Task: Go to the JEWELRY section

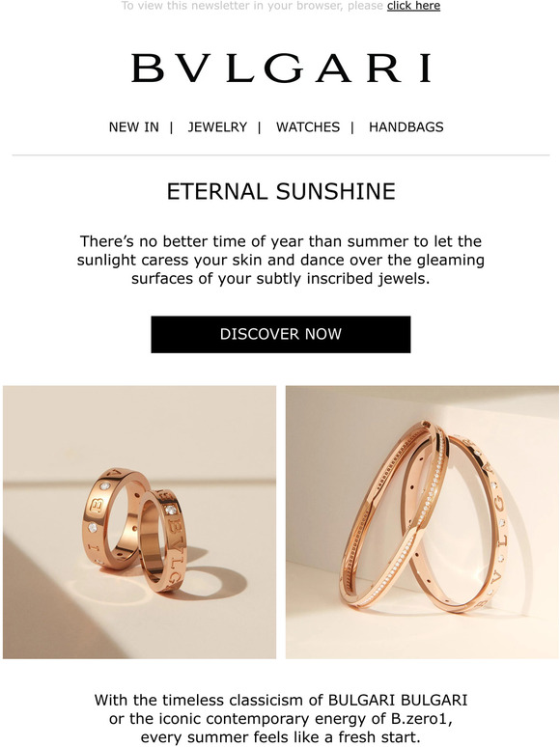Action: pos(217,127)
